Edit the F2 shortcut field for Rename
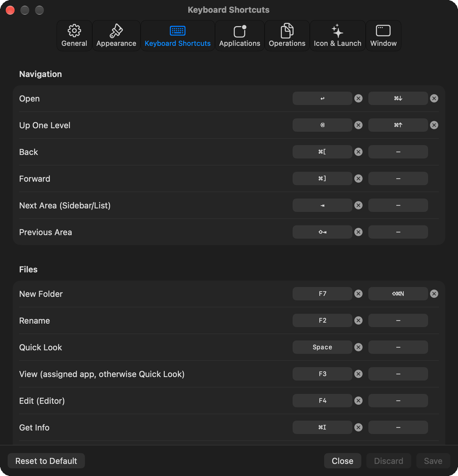 click(x=322, y=320)
